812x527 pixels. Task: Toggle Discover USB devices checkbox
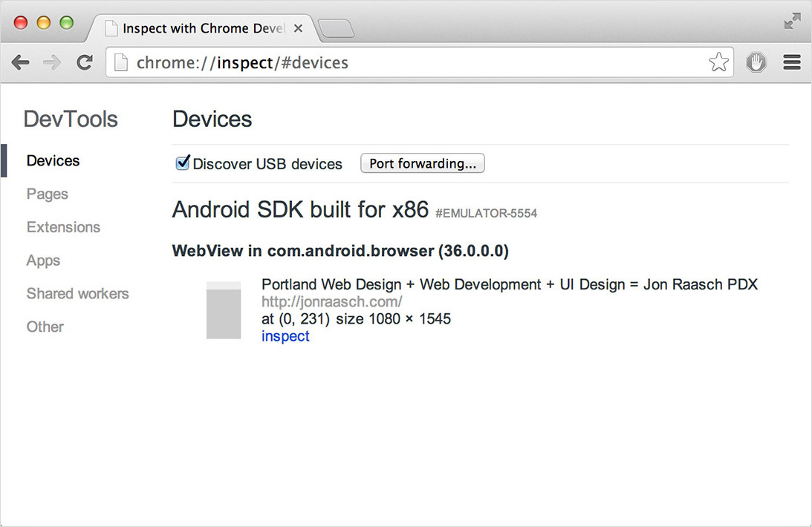(x=182, y=163)
